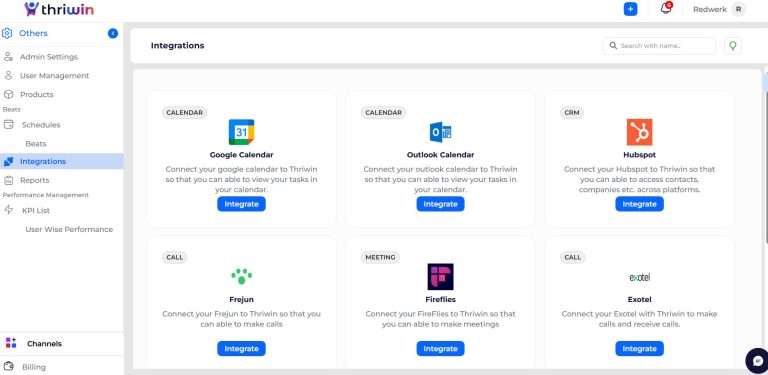Open Admin Settings
768x375 pixels.
coord(48,57)
